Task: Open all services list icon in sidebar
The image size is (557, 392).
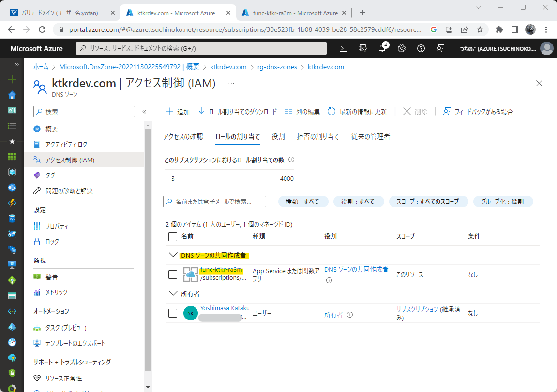Action: (x=12, y=126)
